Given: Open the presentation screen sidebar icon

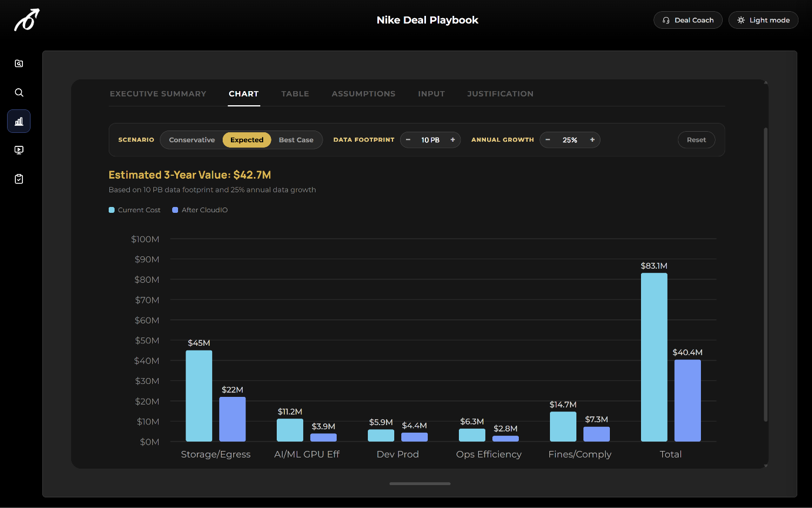Looking at the screenshot, I should click(19, 150).
